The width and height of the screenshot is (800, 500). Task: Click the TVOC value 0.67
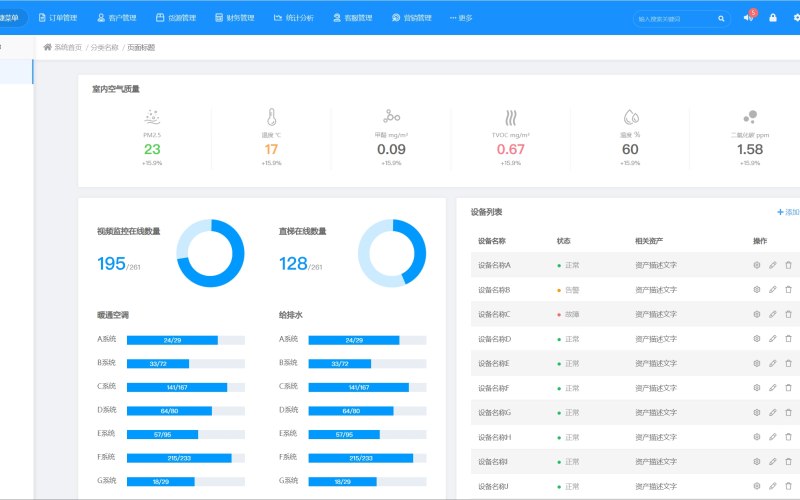tap(511, 149)
